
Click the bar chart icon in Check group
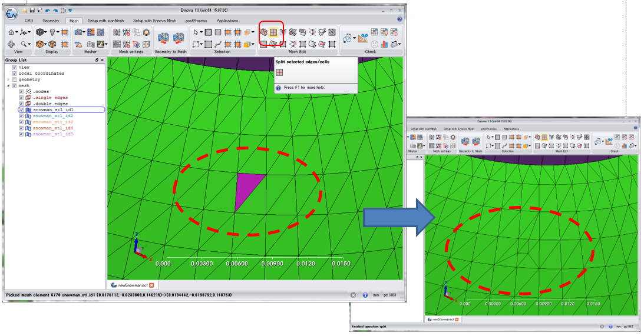point(385,44)
